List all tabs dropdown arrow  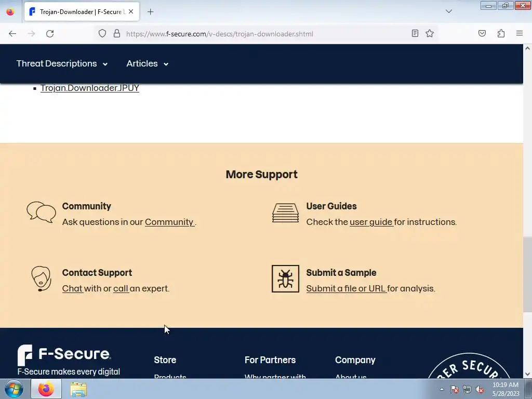448,11
